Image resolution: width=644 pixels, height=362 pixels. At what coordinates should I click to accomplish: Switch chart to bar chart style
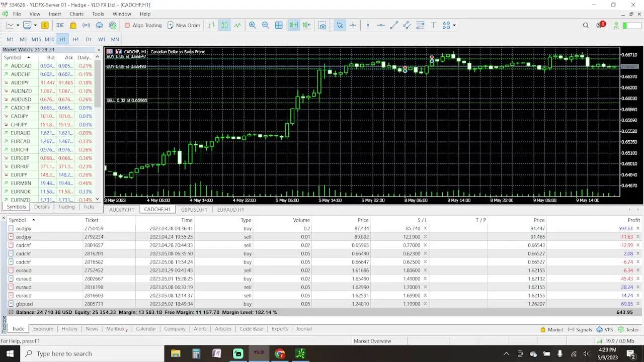point(211,25)
